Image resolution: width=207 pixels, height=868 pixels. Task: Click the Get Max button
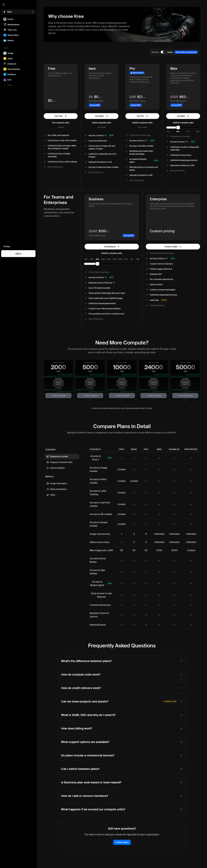coord(183,116)
